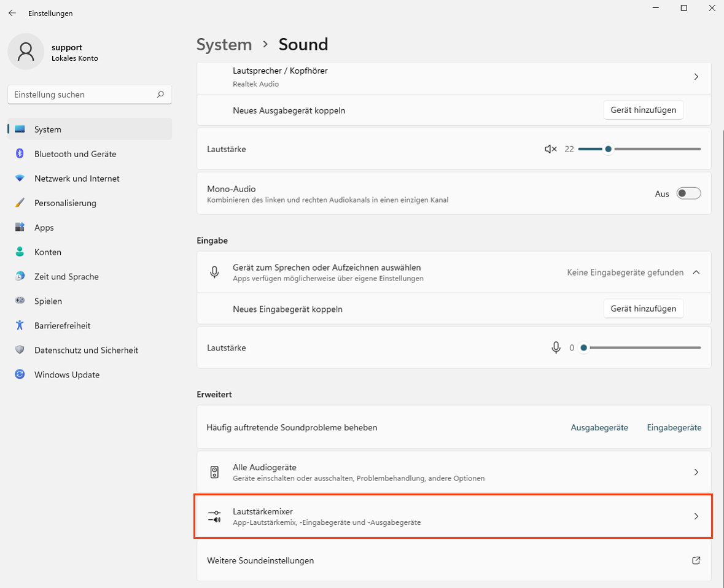Click the search magnifier icon in the sidebar
Image resolution: width=724 pixels, height=588 pixels.
[x=160, y=95]
